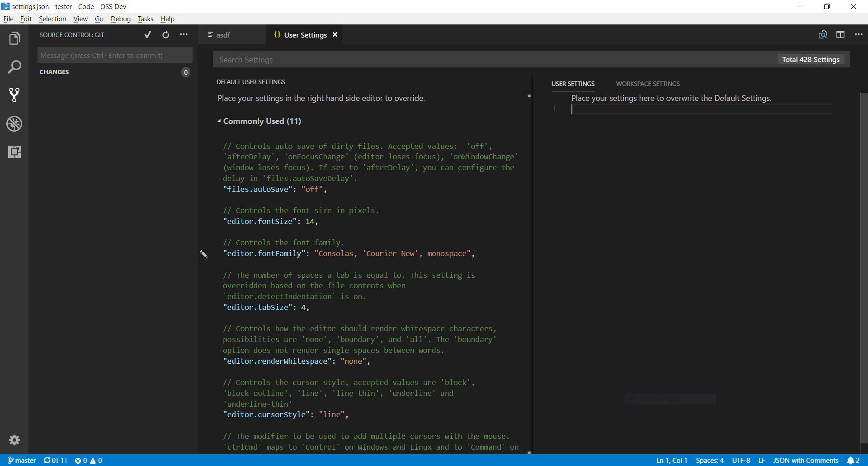Click the "editor.cursorStyle" setting line
868x466 pixels.
(x=285, y=414)
